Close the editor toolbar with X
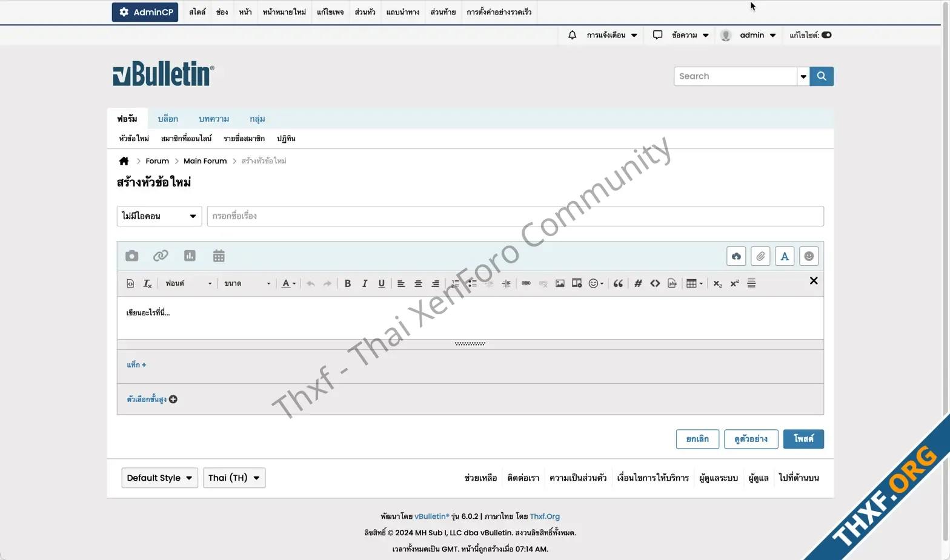 click(x=814, y=281)
